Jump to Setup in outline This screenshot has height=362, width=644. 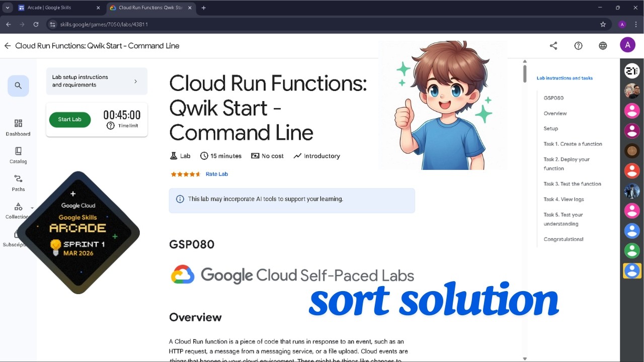[551, 129]
